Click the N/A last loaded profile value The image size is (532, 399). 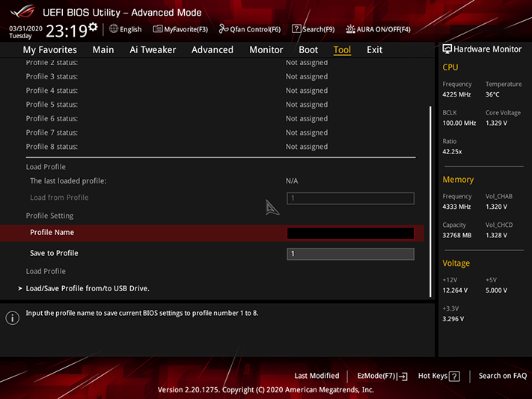tap(292, 180)
